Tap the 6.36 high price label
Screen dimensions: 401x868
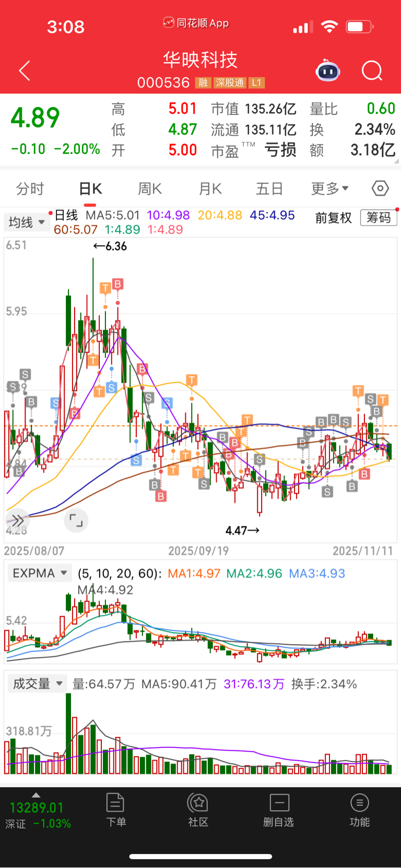coord(110,246)
